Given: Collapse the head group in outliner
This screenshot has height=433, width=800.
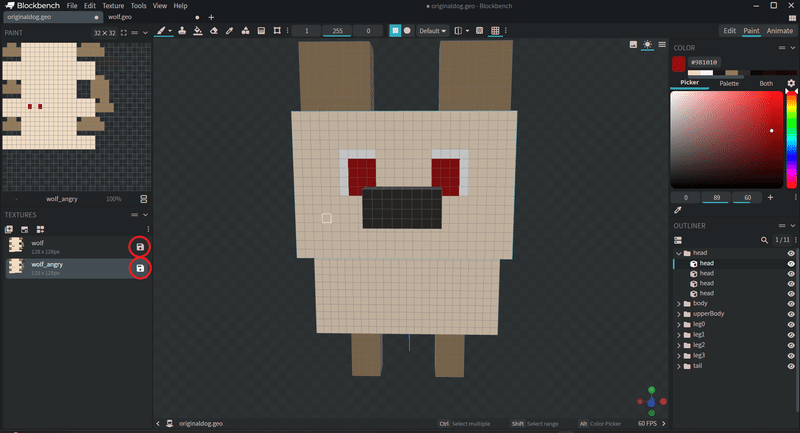Looking at the screenshot, I should click(680, 253).
